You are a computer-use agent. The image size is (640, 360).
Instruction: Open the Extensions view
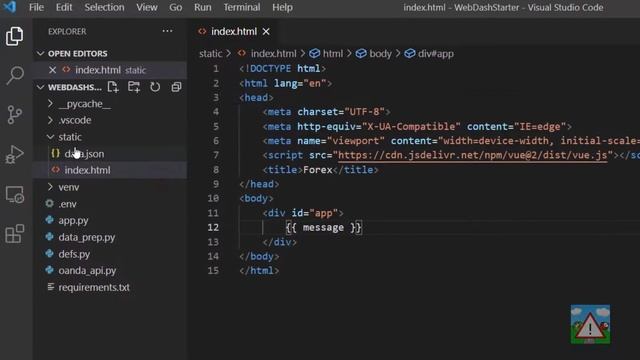(x=15, y=233)
